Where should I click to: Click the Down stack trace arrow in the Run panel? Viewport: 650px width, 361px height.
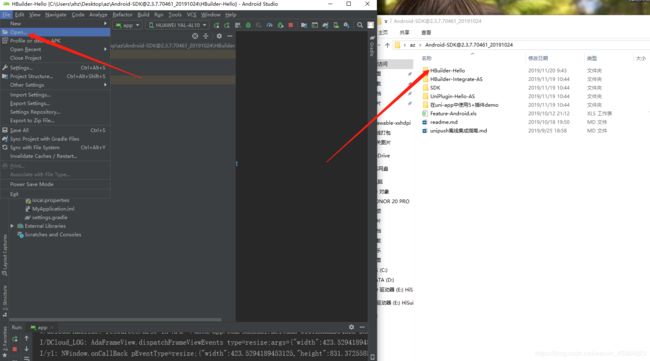(x=27, y=349)
